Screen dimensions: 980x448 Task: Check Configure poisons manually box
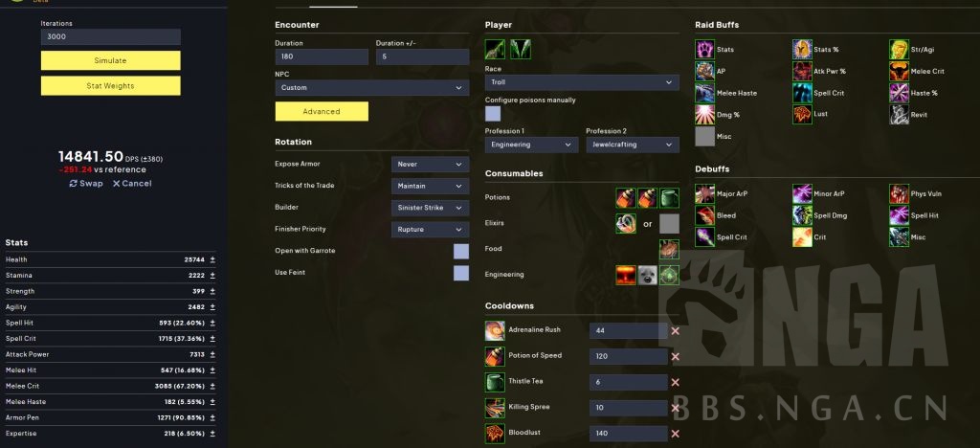pyautogui.click(x=493, y=114)
